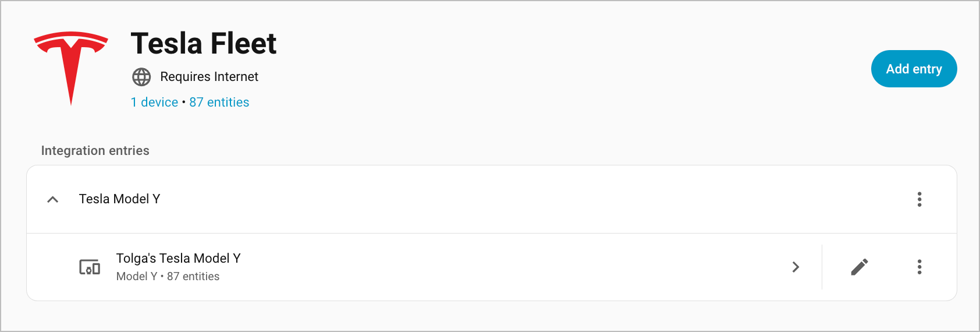This screenshot has height=332, width=980.
Task: Click the vertical divider left of the pencil icon
Action: click(822, 267)
